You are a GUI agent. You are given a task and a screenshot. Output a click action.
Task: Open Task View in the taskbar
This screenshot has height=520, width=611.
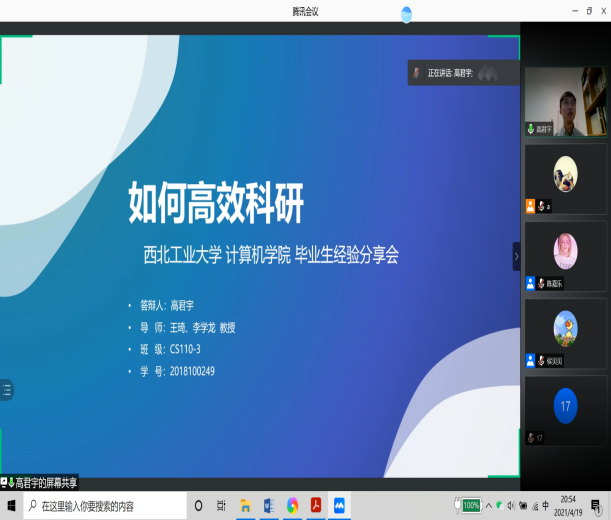point(222,505)
